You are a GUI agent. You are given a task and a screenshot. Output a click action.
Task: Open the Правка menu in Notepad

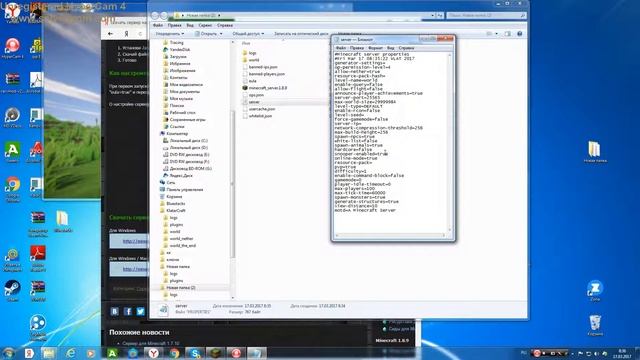[357, 48]
